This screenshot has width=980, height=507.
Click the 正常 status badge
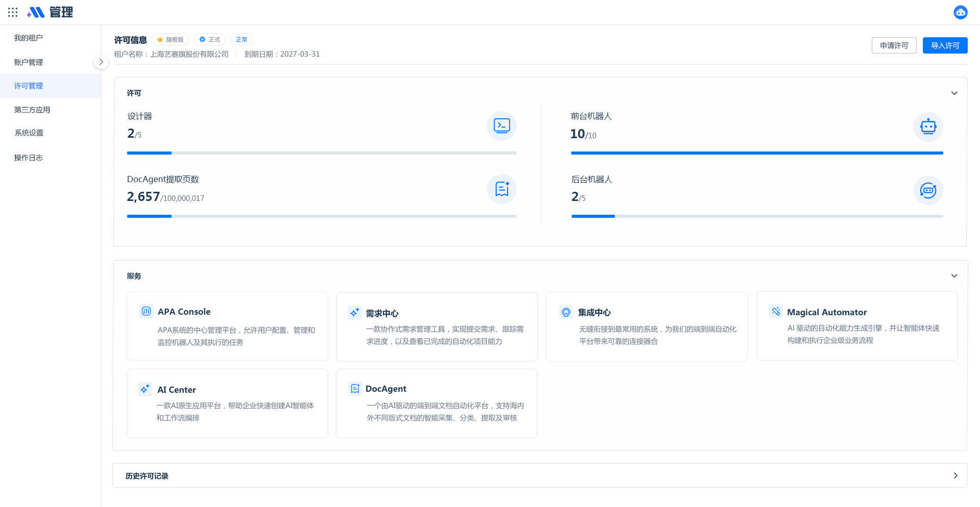click(x=241, y=39)
